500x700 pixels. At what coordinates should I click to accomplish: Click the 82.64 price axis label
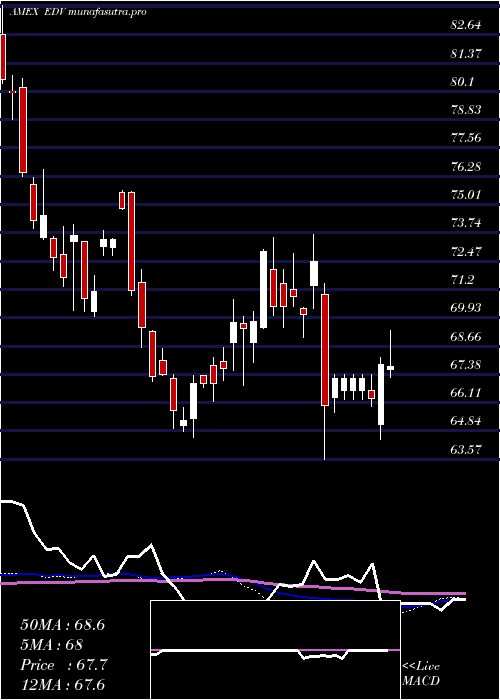pos(466,25)
